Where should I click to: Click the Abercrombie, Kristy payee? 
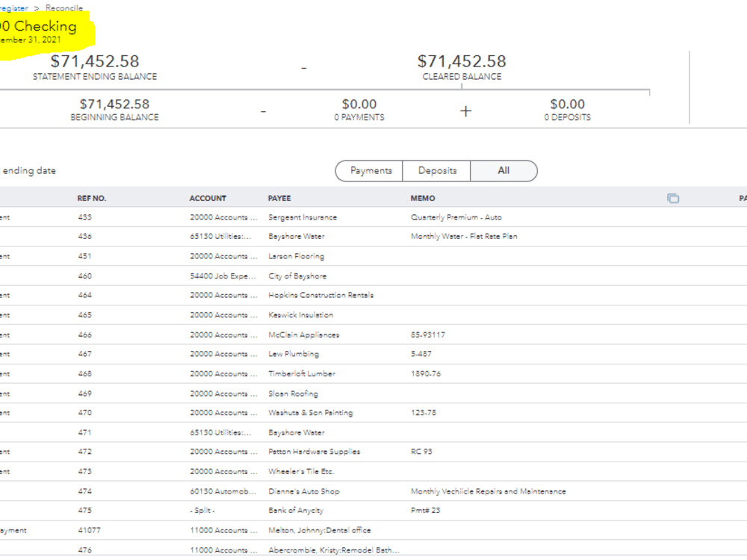tap(333, 550)
